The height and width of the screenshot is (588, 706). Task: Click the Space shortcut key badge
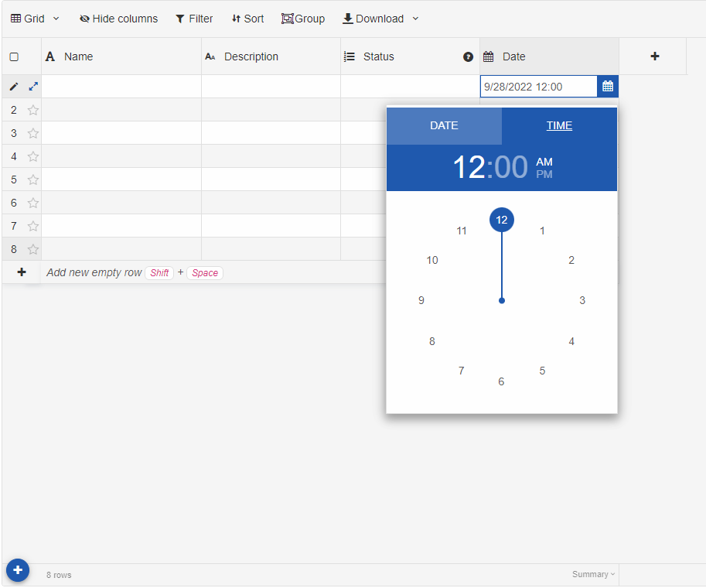coord(205,273)
